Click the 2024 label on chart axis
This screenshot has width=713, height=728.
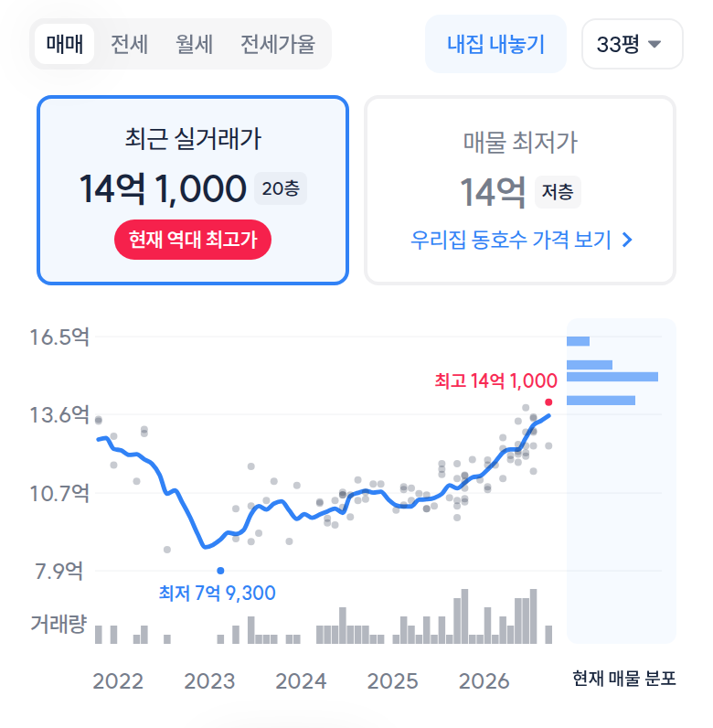[301, 681]
